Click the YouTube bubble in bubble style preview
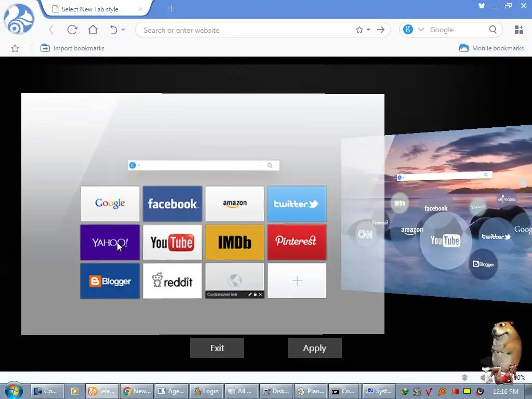Image resolution: width=532 pixels, height=399 pixels. (445, 241)
